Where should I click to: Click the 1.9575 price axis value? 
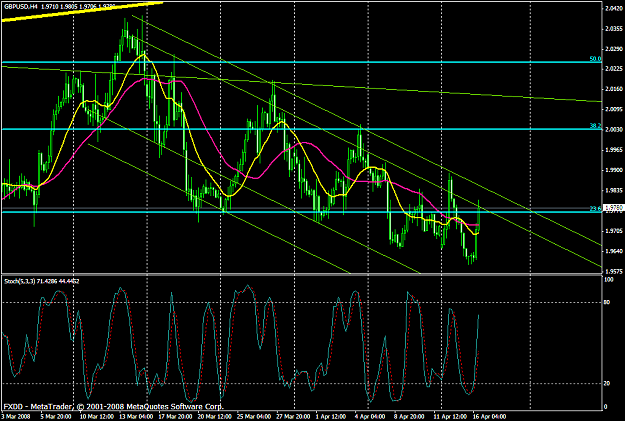point(613,271)
